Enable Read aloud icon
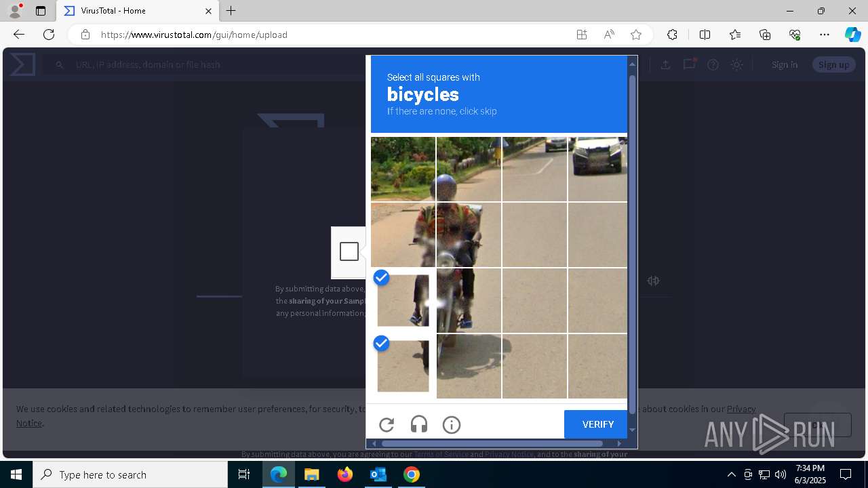This screenshot has height=488, width=868. [x=609, y=35]
